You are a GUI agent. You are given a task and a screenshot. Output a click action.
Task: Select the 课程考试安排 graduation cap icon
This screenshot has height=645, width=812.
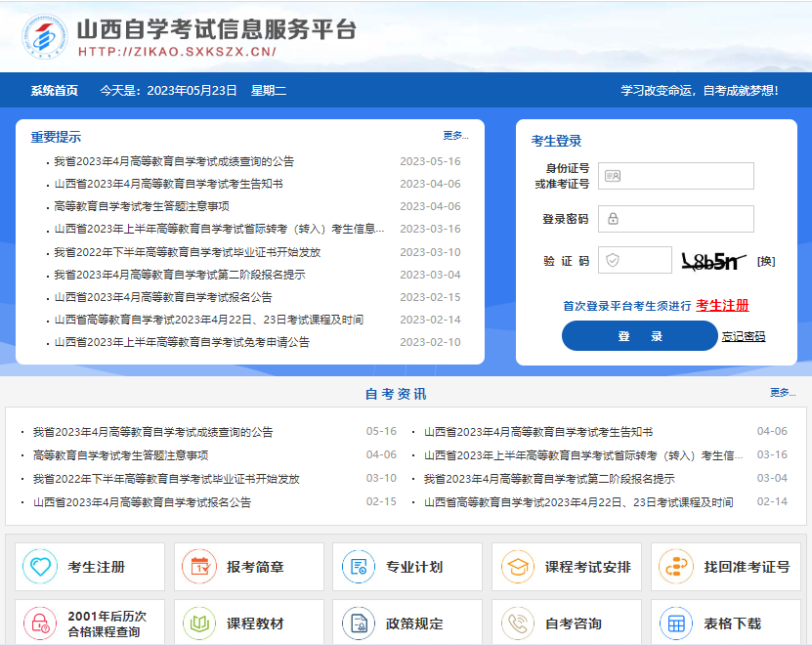518,567
